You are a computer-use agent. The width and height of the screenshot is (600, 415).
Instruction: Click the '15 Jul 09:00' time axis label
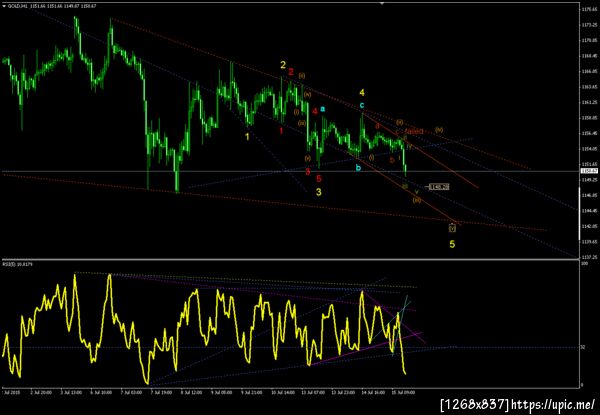click(x=403, y=392)
